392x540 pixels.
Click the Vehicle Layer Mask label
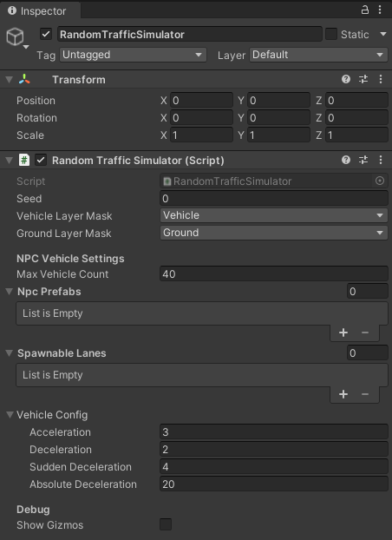[64, 216]
